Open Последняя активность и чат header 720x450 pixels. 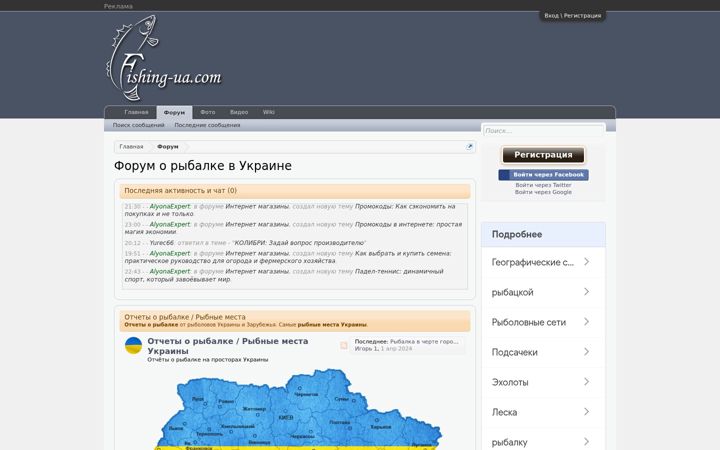[x=295, y=191]
